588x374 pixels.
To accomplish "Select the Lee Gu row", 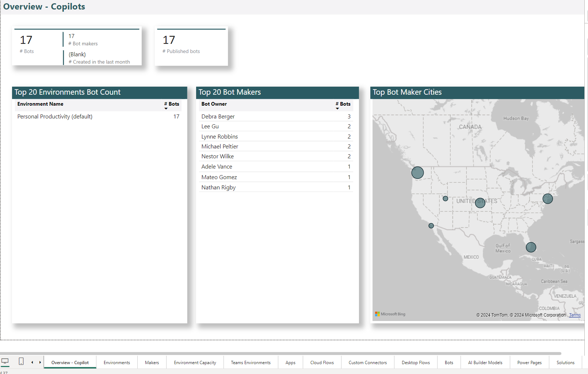I will (x=276, y=126).
